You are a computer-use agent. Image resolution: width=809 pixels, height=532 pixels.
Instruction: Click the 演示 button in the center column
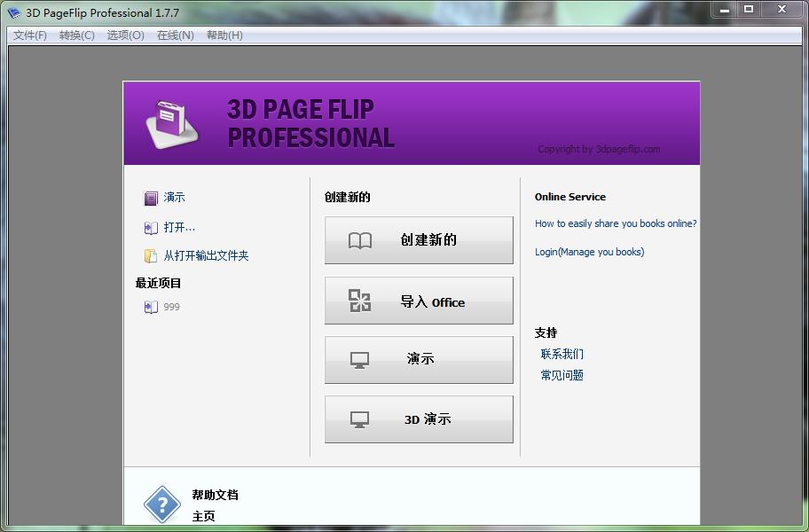[x=419, y=360]
